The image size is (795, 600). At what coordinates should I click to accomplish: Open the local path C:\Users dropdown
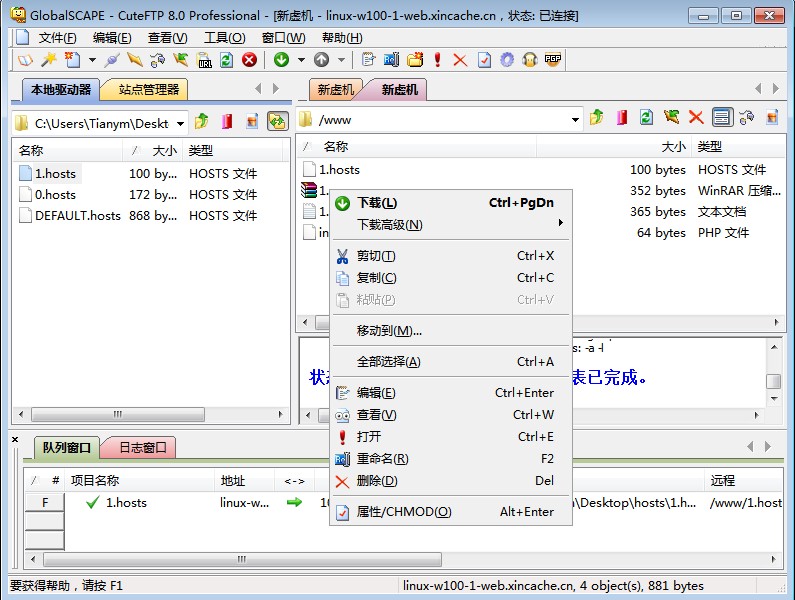[x=180, y=123]
